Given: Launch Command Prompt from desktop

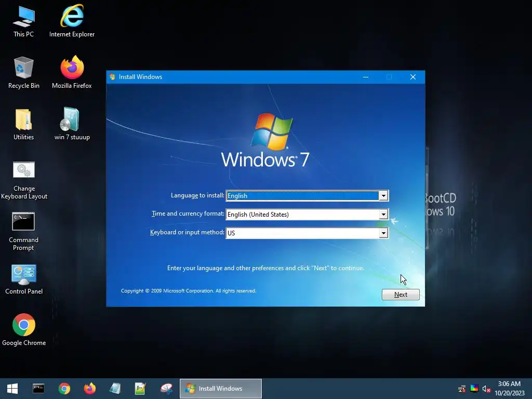Looking at the screenshot, I should click(x=24, y=232).
